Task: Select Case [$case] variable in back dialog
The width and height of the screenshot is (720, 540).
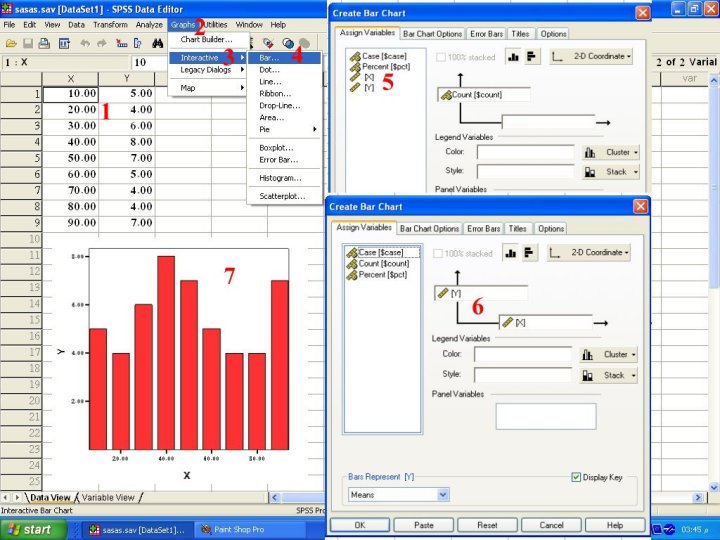Action: pyautogui.click(x=384, y=56)
